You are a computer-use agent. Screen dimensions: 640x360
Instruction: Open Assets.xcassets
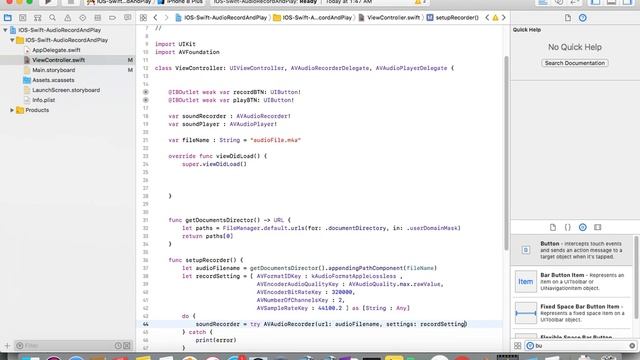point(53,80)
